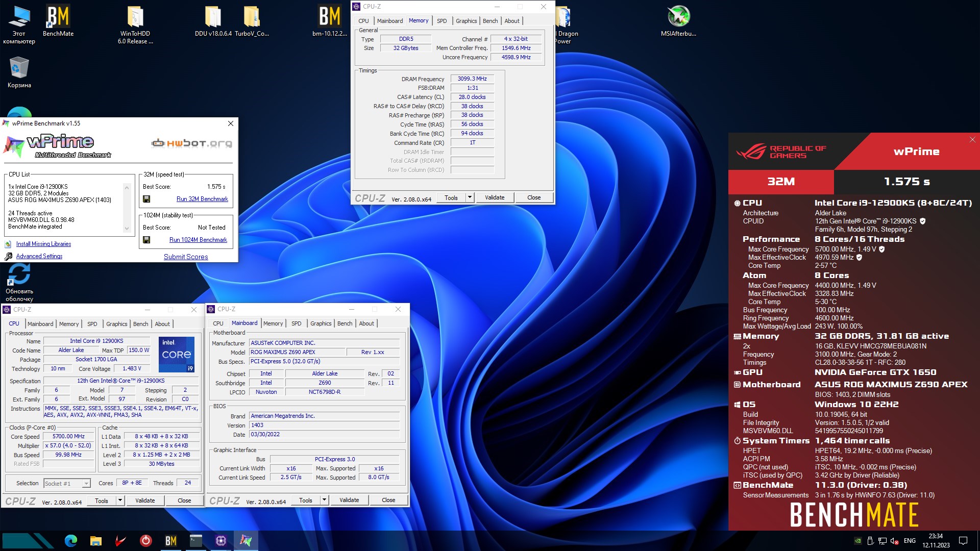980x551 pixels.
Task: Click Run 32M Benchmark link
Action: 202,199
